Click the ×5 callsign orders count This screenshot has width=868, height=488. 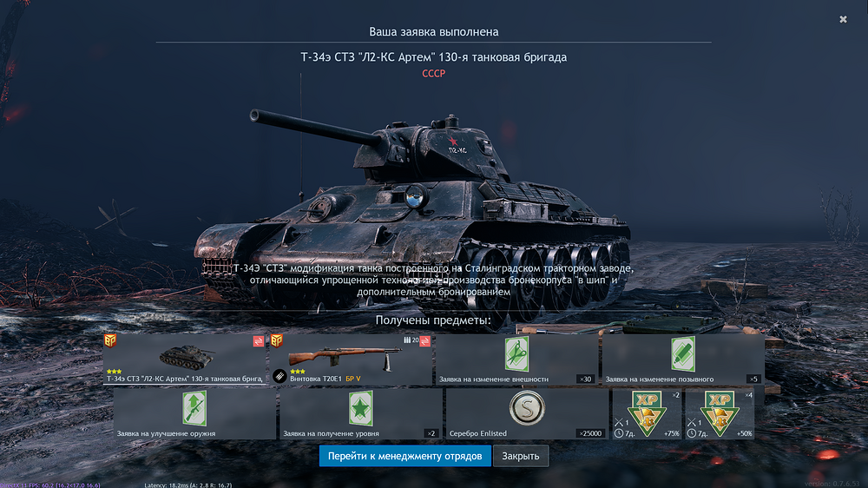[x=753, y=379]
